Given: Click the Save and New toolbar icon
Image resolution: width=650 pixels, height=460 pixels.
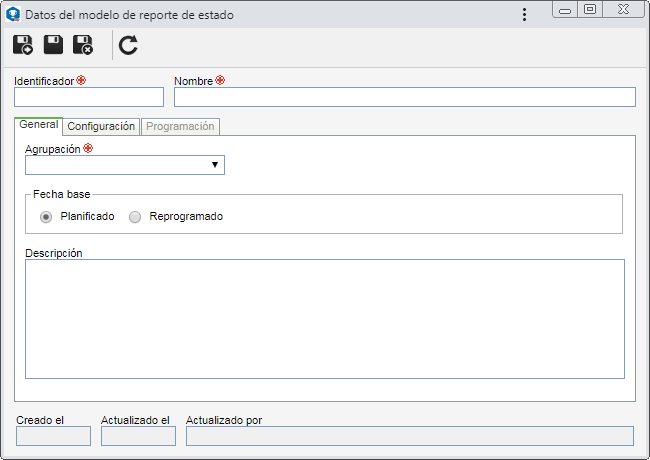Looking at the screenshot, I should click(22, 45).
